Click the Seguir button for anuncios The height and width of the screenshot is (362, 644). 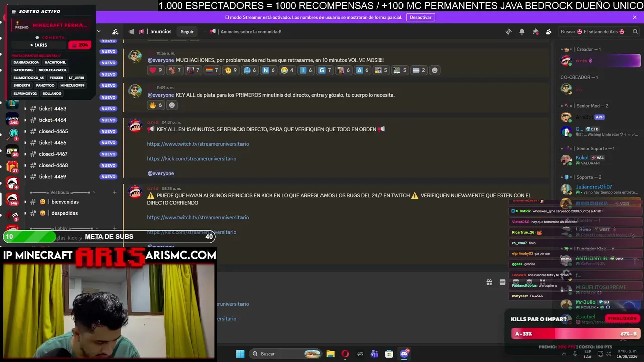point(187,32)
